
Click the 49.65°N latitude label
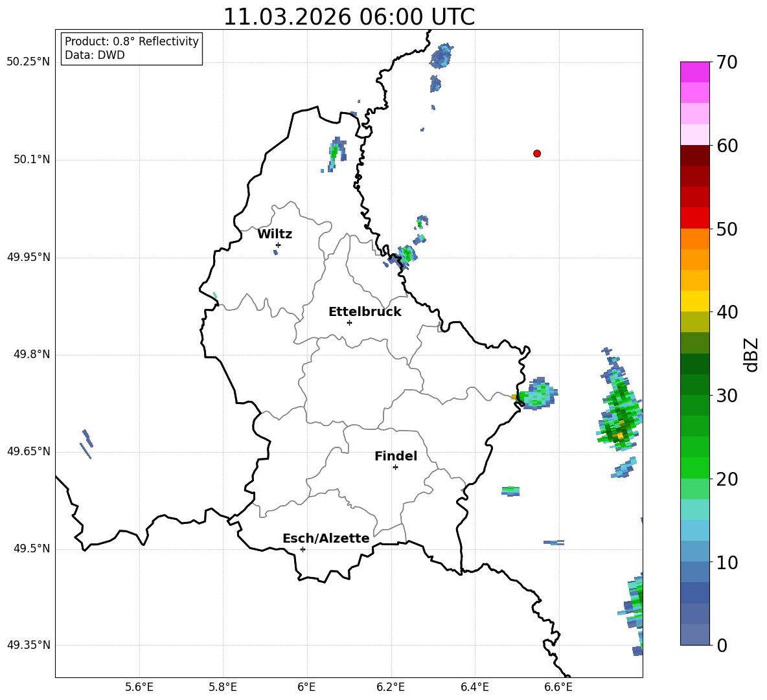29,451
